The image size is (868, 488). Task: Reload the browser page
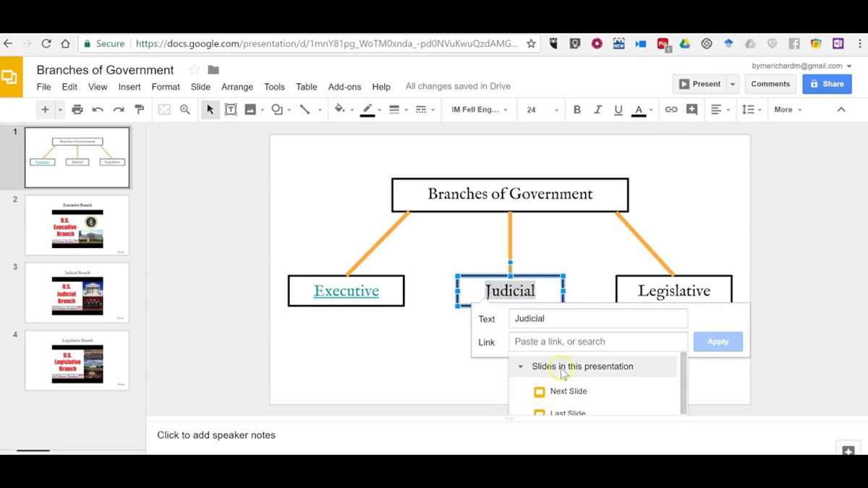(x=46, y=43)
